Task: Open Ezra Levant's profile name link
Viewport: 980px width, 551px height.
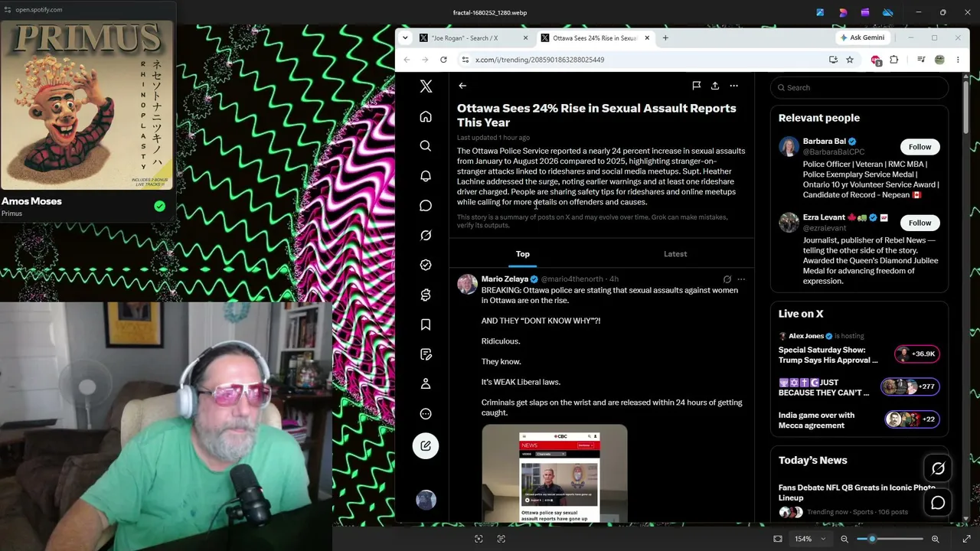Action: pyautogui.click(x=824, y=217)
